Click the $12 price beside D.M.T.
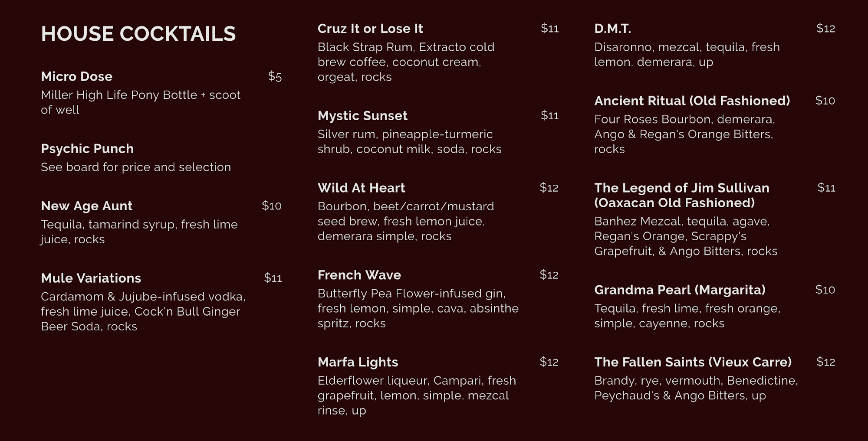The image size is (868, 441). [825, 29]
